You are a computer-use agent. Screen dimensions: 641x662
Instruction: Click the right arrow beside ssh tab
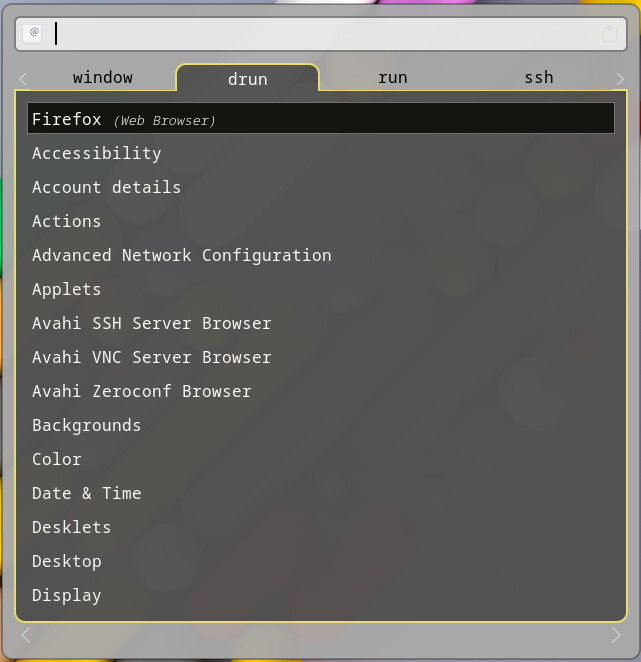[619, 78]
